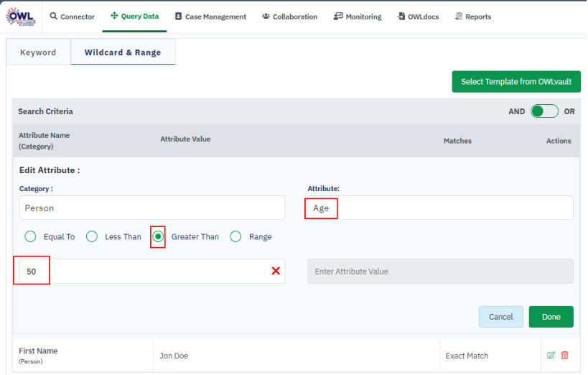The image size is (588, 375).
Task: Edit the First Name criteria row
Action: click(551, 356)
